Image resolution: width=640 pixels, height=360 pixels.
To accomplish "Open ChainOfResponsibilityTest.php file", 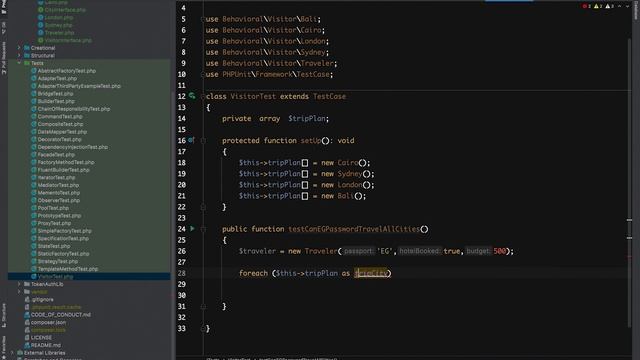I will click(x=74, y=109).
